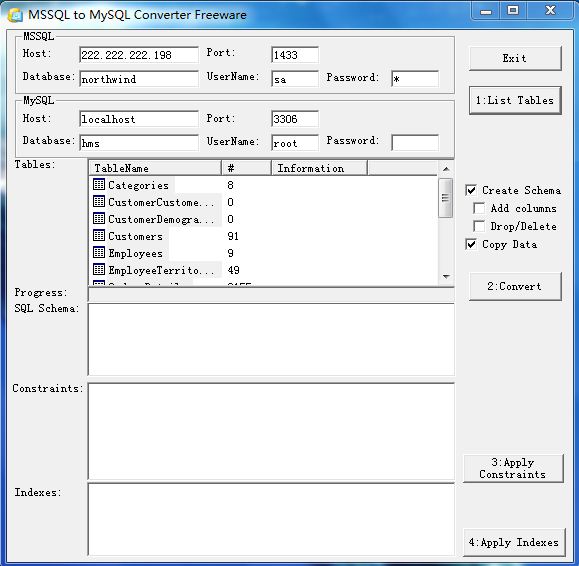Click the table list scroll-down arrow

tap(446, 277)
